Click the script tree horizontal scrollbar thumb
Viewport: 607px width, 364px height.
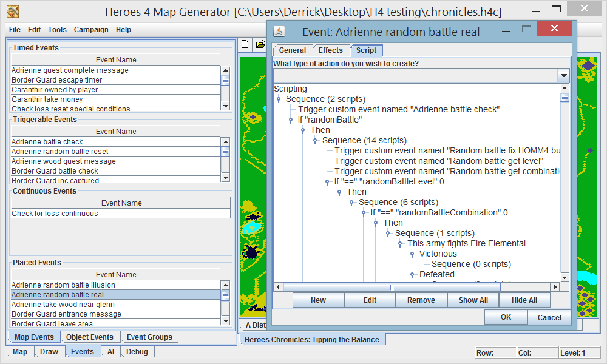coord(392,287)
